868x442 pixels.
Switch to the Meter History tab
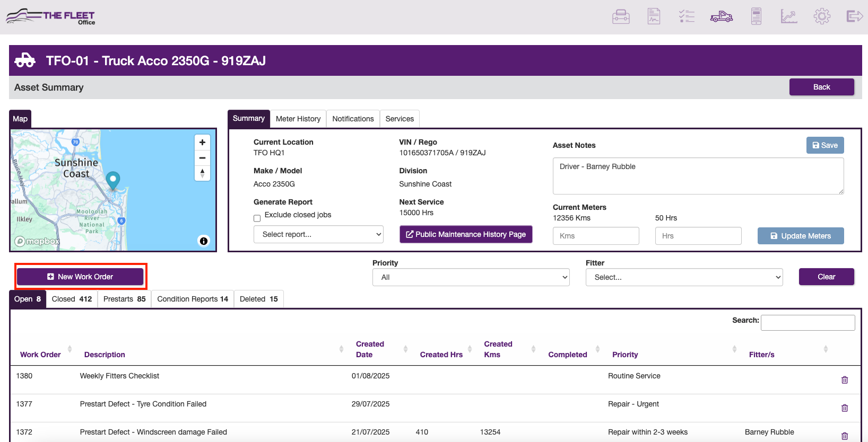[x=298, y=119]
